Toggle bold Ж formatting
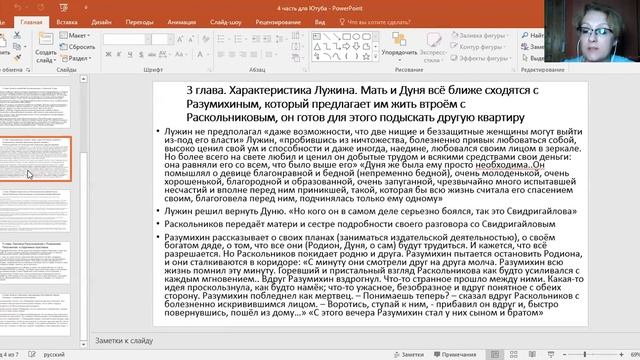This screenshot has height=360, width=640. point(108,54)
